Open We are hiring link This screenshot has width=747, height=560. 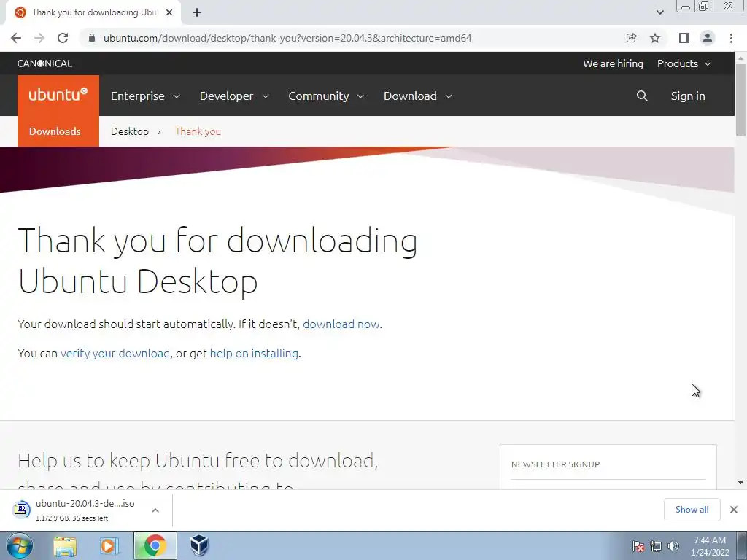point(613,63)
